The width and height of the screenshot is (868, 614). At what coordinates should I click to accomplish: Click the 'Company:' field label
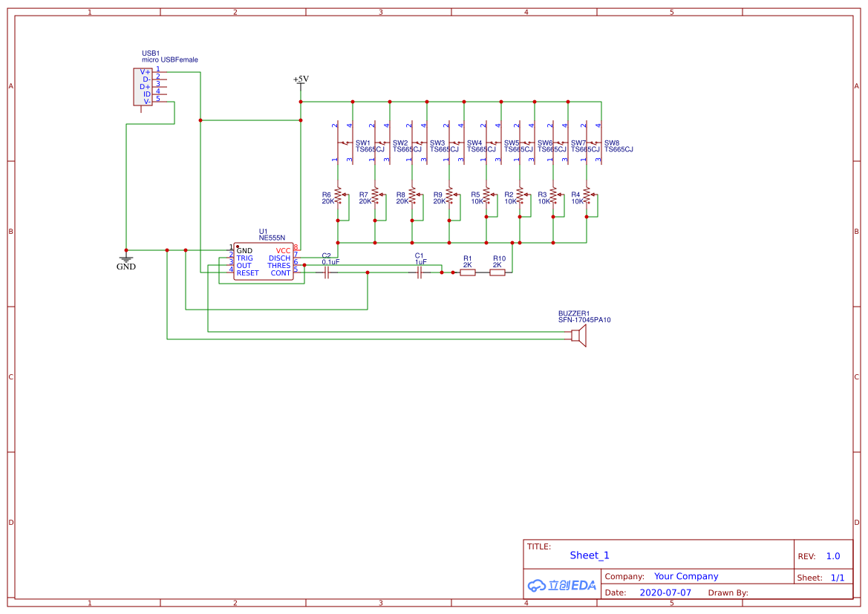point(624,576)
